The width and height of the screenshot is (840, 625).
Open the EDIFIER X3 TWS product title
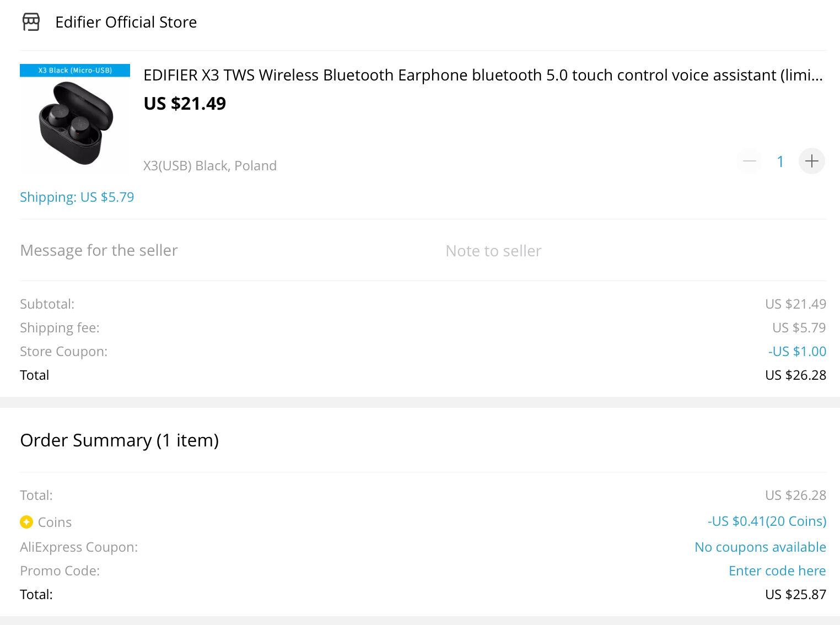click(x=483, y=75)
